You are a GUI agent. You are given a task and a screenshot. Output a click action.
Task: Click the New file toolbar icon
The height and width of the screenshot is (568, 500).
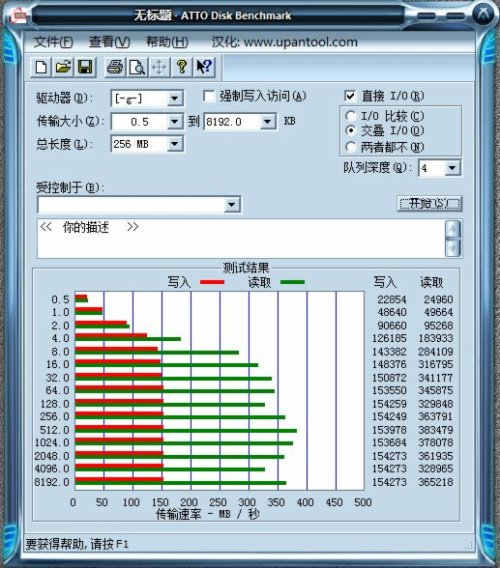[41, 67]
